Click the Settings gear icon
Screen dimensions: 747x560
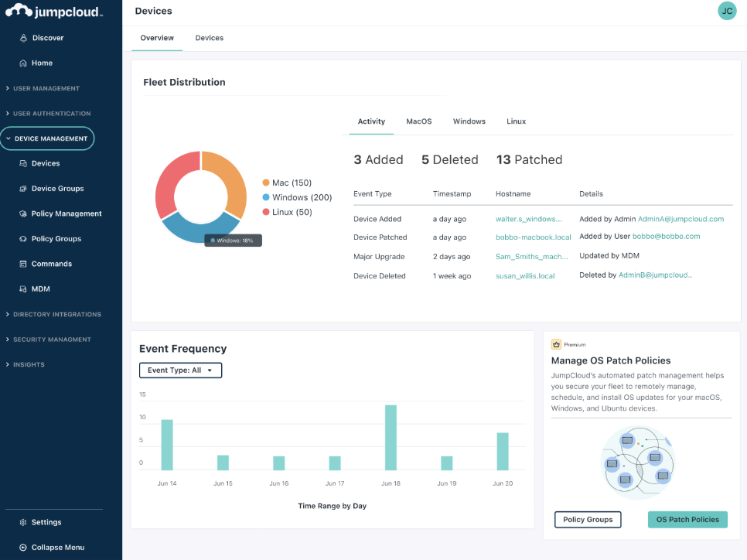(x=23, y=522)
